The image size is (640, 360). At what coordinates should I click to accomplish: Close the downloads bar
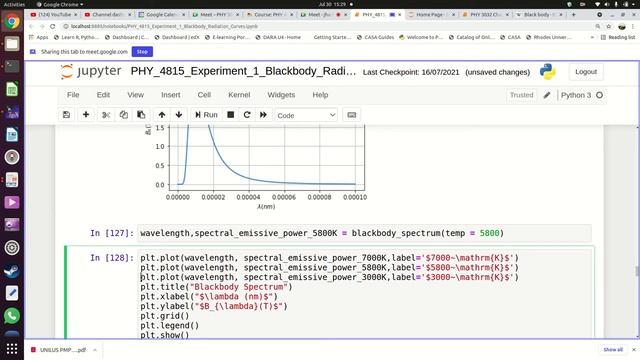[633, 350]
